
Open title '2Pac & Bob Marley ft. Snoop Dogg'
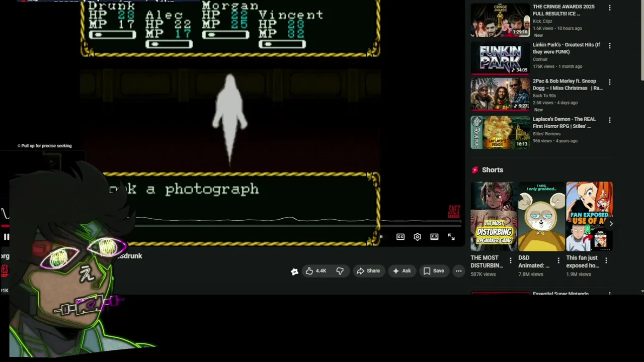click(x=568, y=84)
